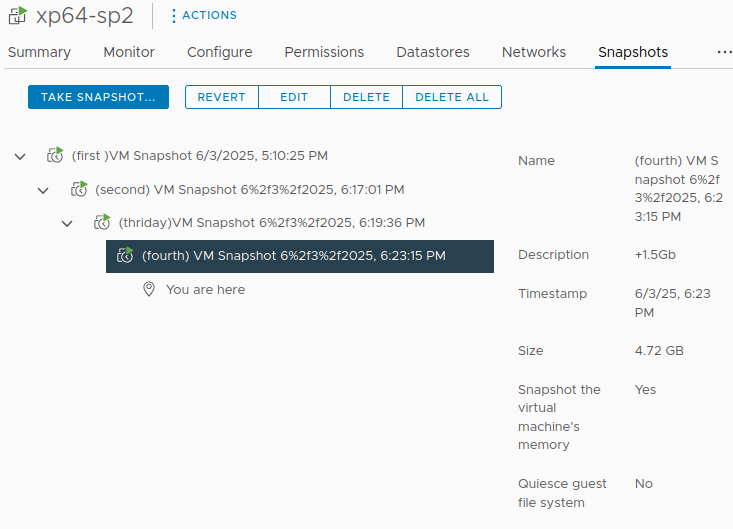The width and height of the screenshot is (733, 529).
Task: Click the fourth snapshot's icon
Action: click(x=125, y=256)
